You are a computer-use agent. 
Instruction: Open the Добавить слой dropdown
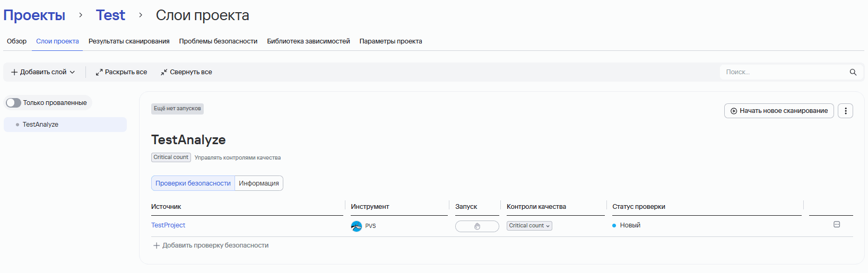[43, 72]
